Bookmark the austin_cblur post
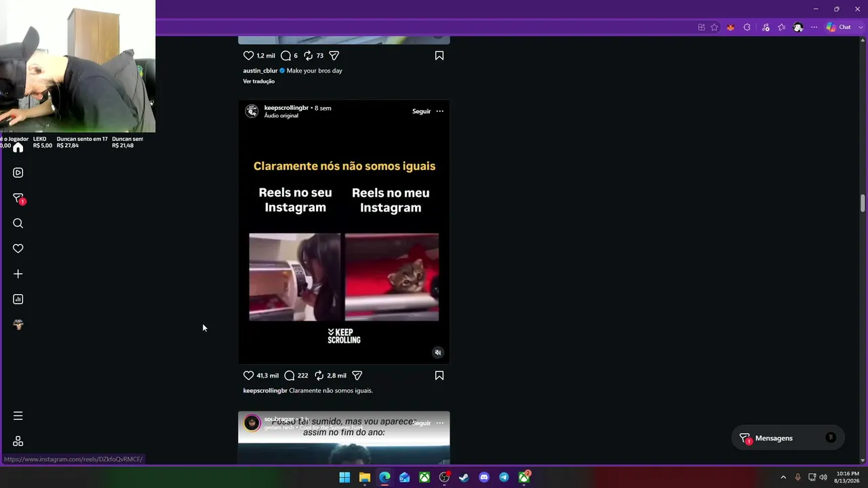Screen dimensions: 868x488 [x=439, y=56]
